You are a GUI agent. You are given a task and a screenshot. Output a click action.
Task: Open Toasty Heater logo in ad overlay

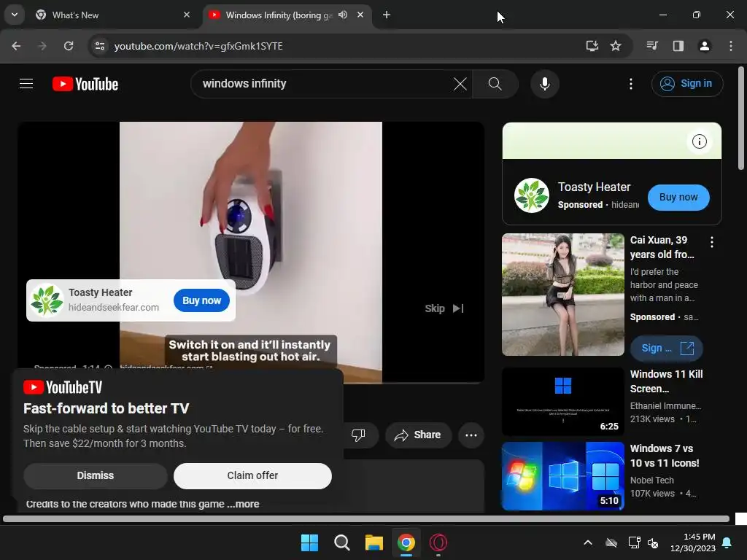(47, 300)
